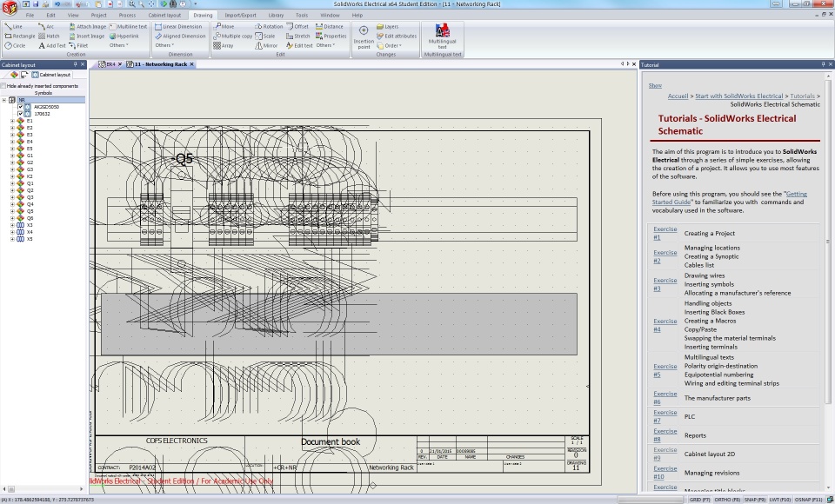Click the Edit text tool
This screenshot has height=504, width=835.
[299, 46]
